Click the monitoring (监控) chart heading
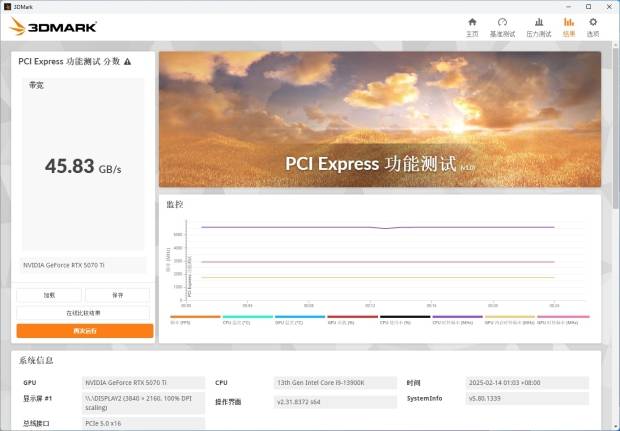 coord(175,204)
